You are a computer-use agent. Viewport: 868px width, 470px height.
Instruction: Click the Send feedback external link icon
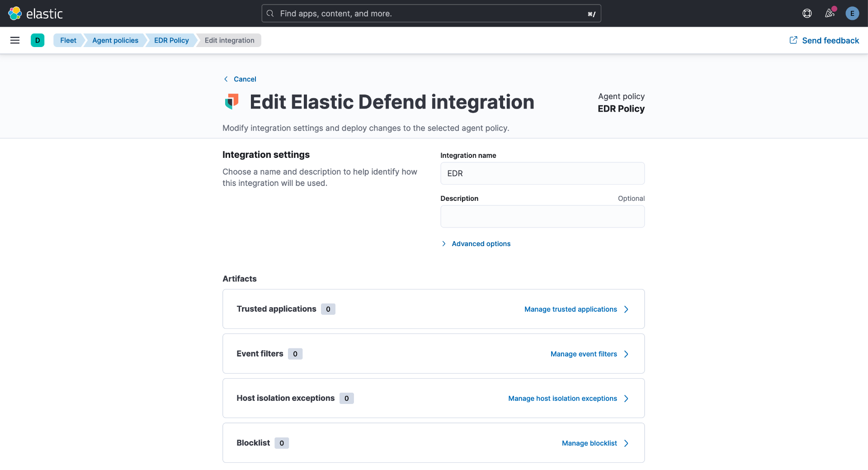(x=793, y=40)
